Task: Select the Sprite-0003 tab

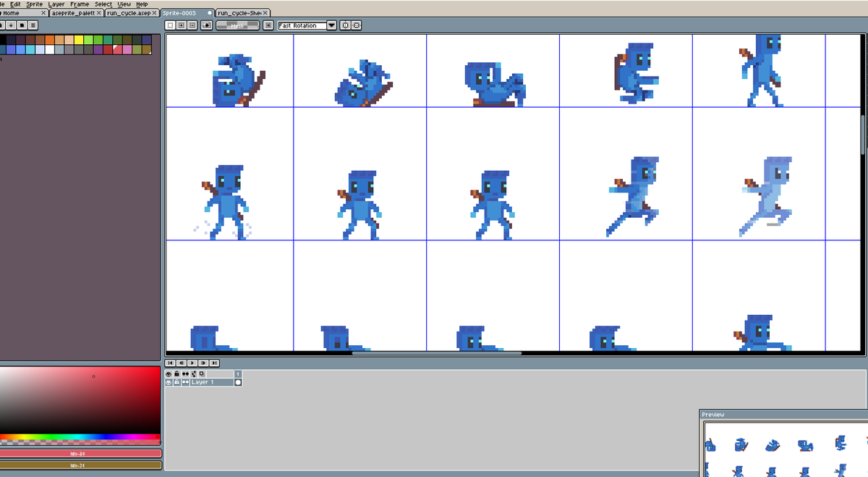Action: [x=187, y=13]
